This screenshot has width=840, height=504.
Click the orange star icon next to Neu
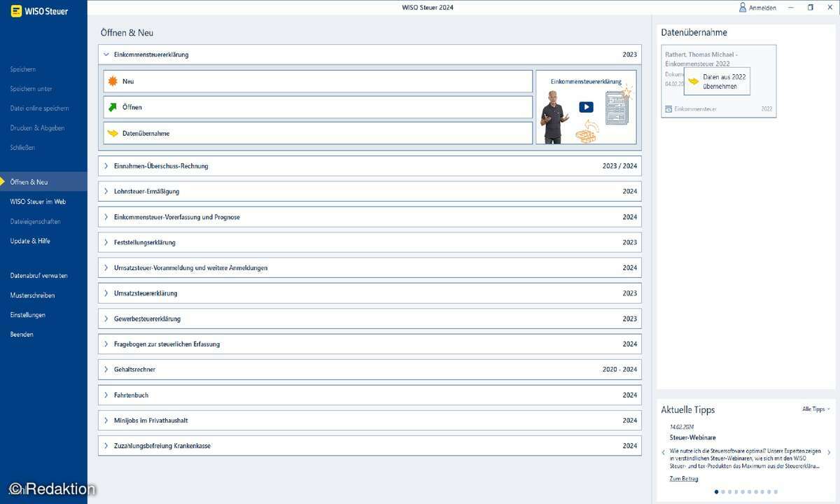113,81
